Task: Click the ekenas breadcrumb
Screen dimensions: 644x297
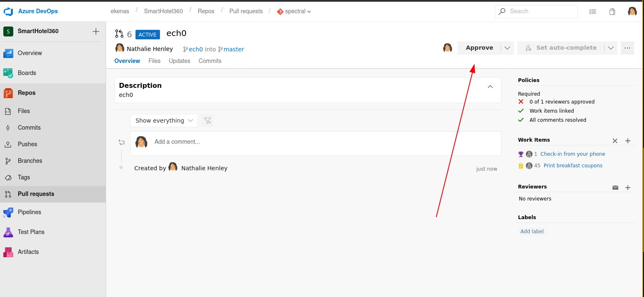Action: (x=120, y=11)
